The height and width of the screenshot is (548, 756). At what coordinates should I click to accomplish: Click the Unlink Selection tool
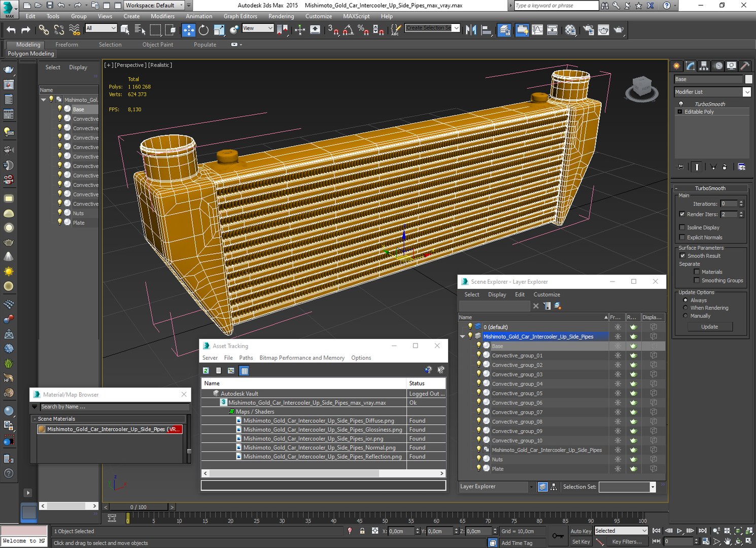point(59,30)
